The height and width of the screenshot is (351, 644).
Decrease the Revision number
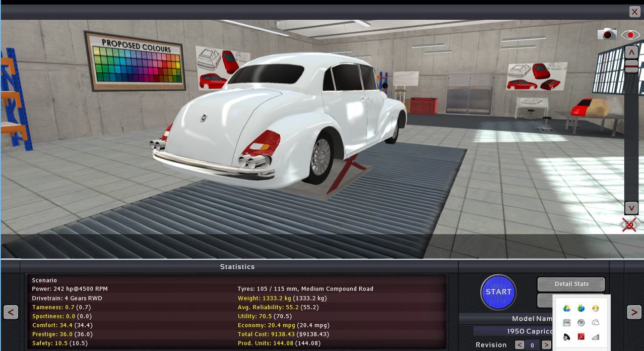coord(520,345)
